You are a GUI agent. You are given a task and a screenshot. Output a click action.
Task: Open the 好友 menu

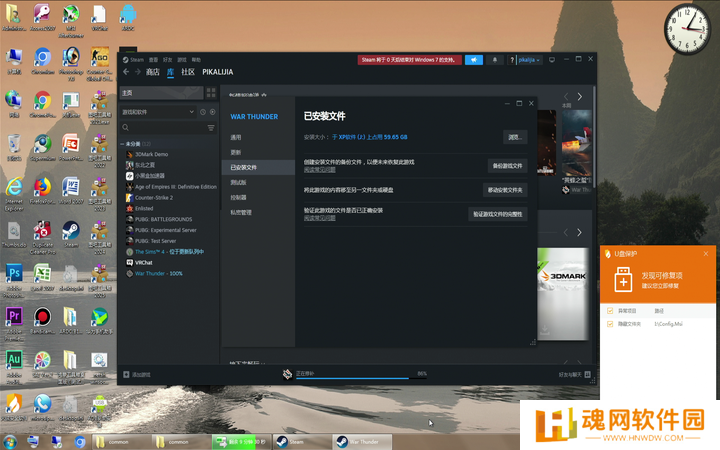point(168,60)
